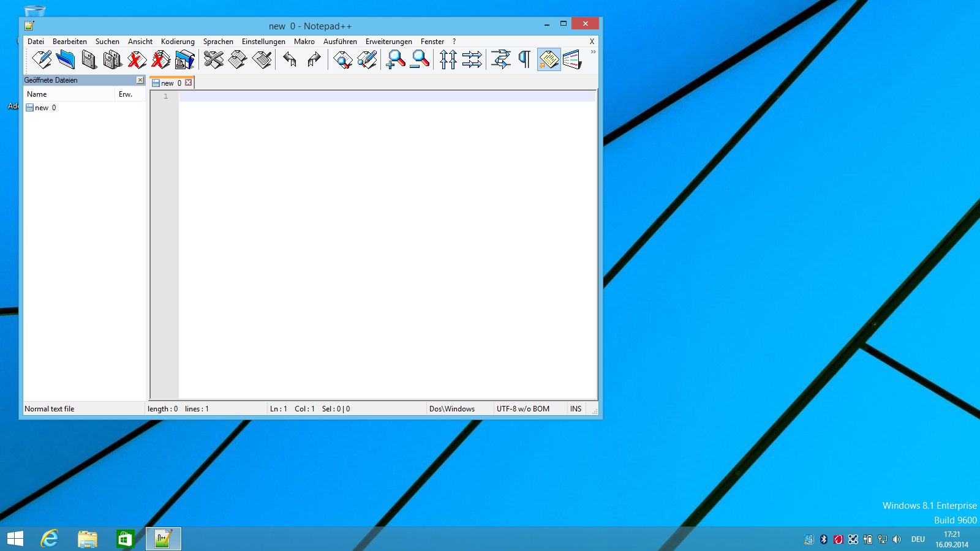Image resolution: width=980 pixels, height=551 pixels.
Task: Close the Geöffnete Dateien panel
Action: pos(140,80)
